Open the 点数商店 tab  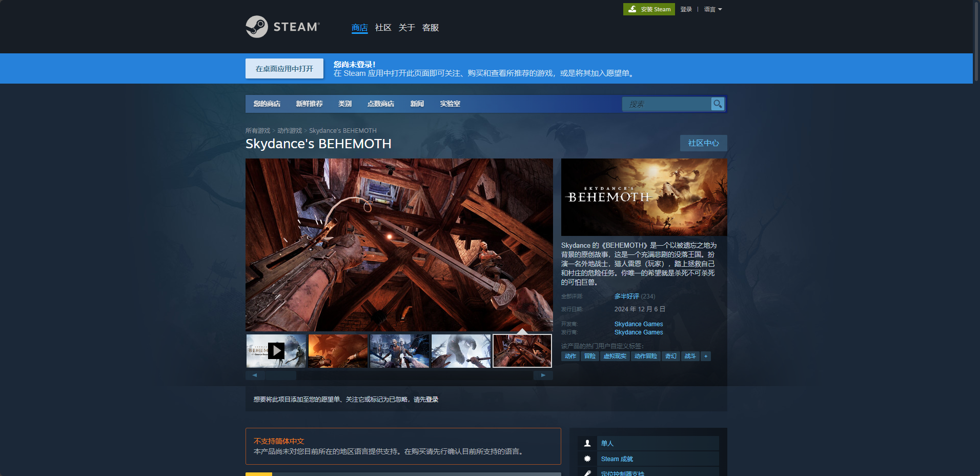pos(381,104)
